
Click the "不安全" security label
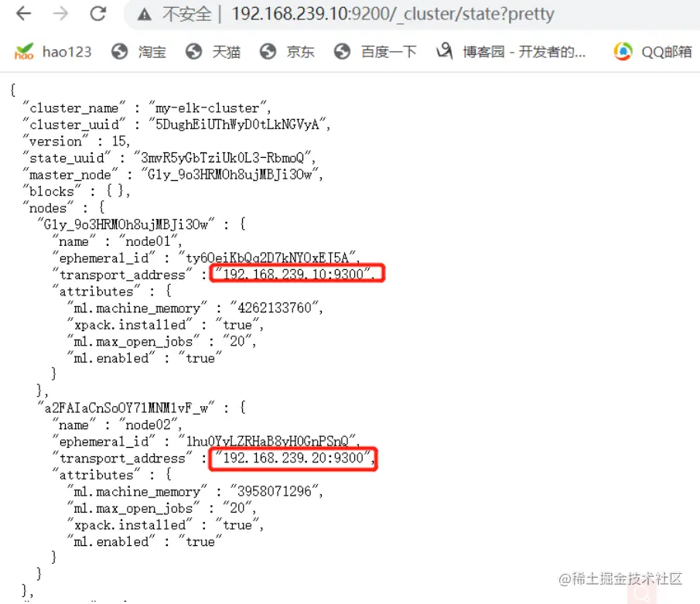tap(186, 15)
